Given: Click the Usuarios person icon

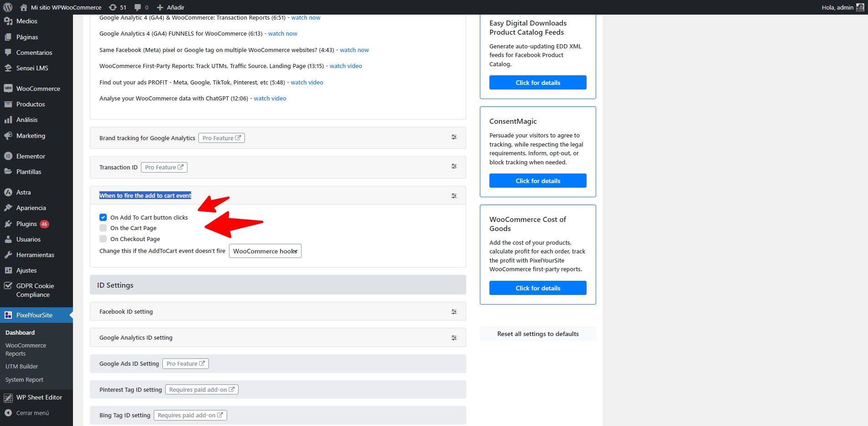Looking at the screenshot, I should point(8,239).
